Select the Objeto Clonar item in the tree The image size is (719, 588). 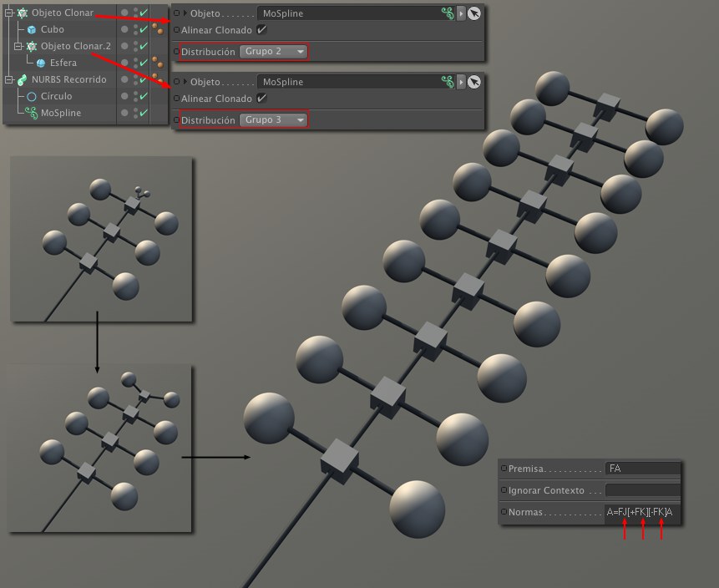coord(62,13)
